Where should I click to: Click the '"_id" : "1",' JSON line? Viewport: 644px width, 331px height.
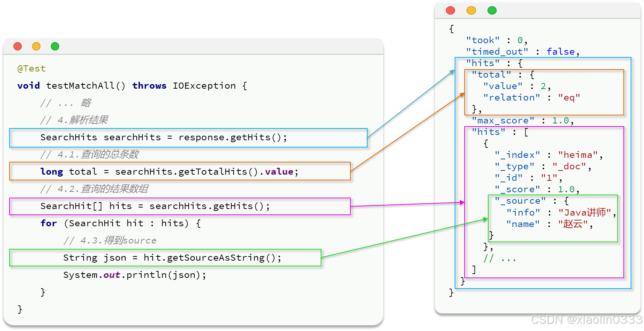click(528, 178)
